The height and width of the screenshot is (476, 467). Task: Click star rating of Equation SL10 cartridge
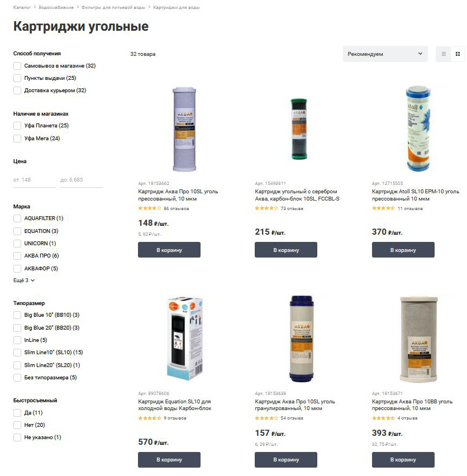coord(150,418)
